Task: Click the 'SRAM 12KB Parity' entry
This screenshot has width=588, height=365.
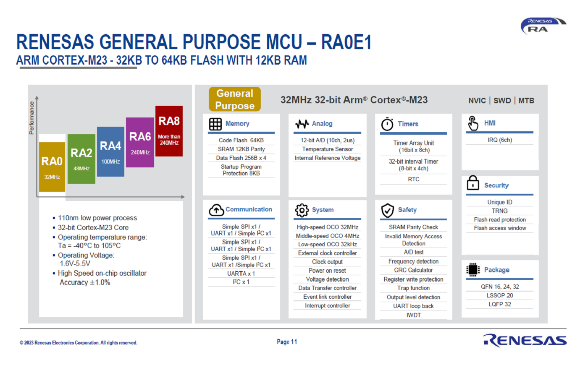Action: click(x=241, y=149)
